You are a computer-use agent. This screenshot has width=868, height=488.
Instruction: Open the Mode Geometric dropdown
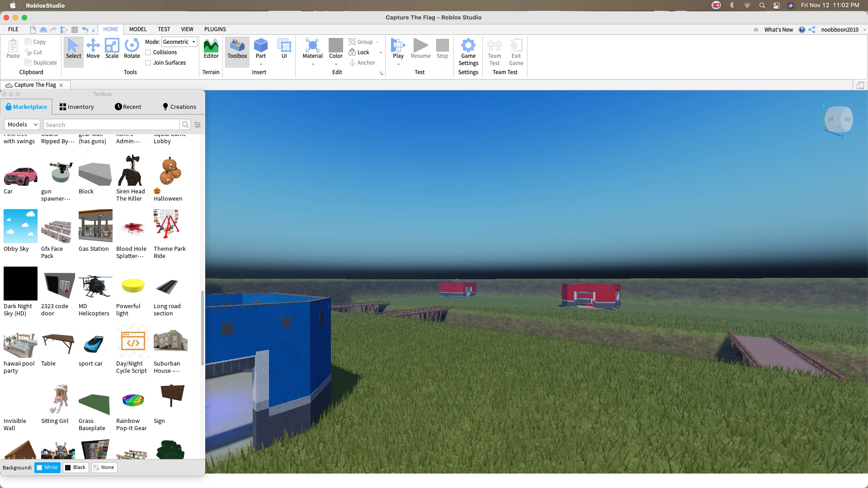click(179, 42)
